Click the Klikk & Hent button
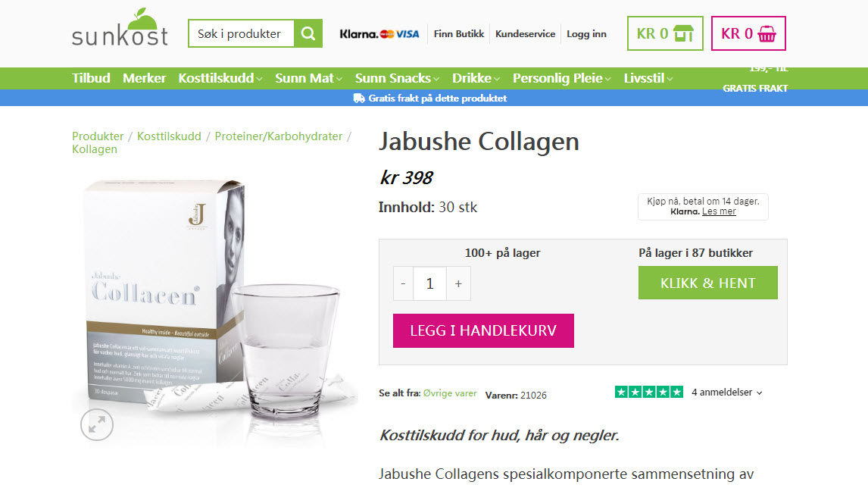This screenshot has height=488, width=868. click(x=708, y=283)
